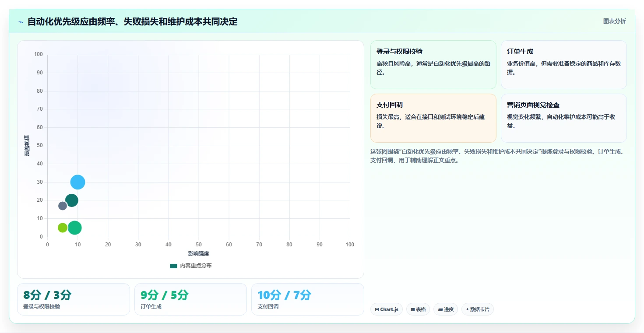Screen dimensions: 644x333
Task: Open the 登录与权限校验 info card
Action: pos(433,65)
